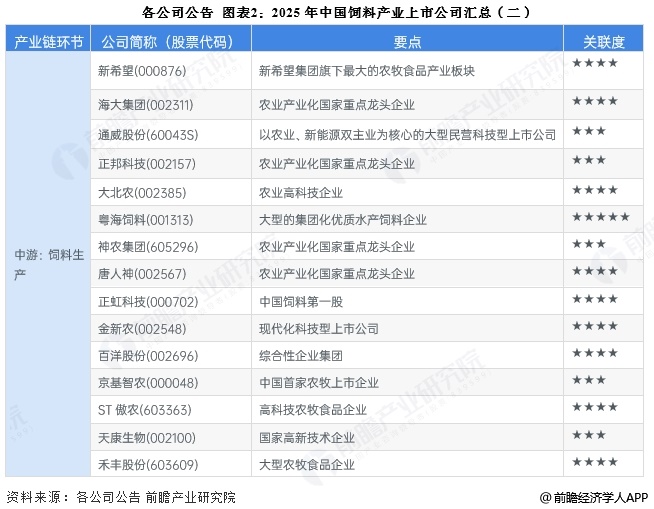Viewport: 654px width, 509px height.
Task: Select the 禾丰股份(603609) cell
Action: tap(171, 464)
